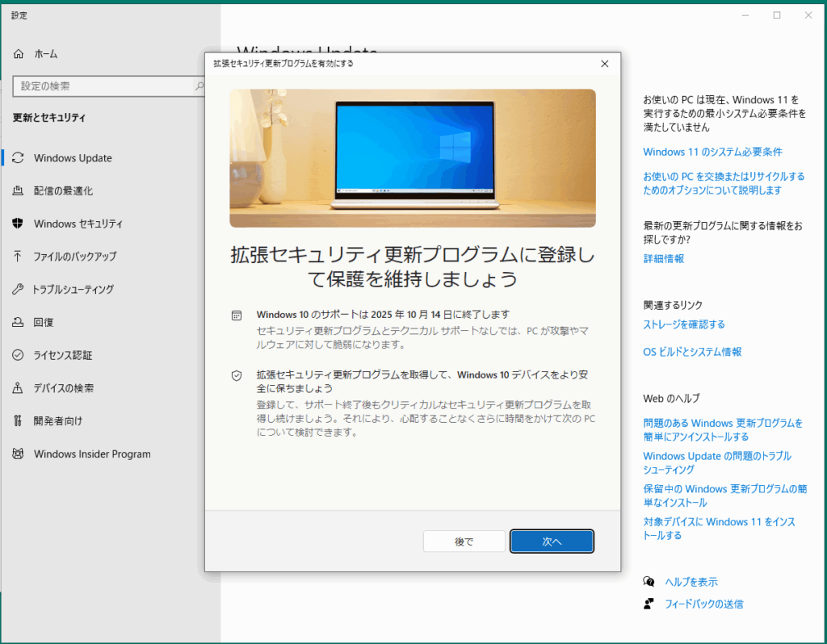
Task: Select Windows Update in the sidebar
Action: [x=73, y=157]
